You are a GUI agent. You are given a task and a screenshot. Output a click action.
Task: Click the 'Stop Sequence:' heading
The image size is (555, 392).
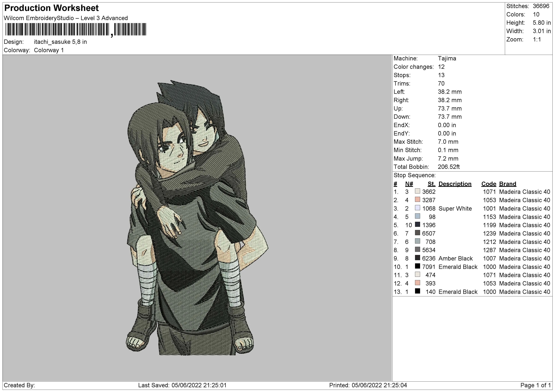click(415, 175)
